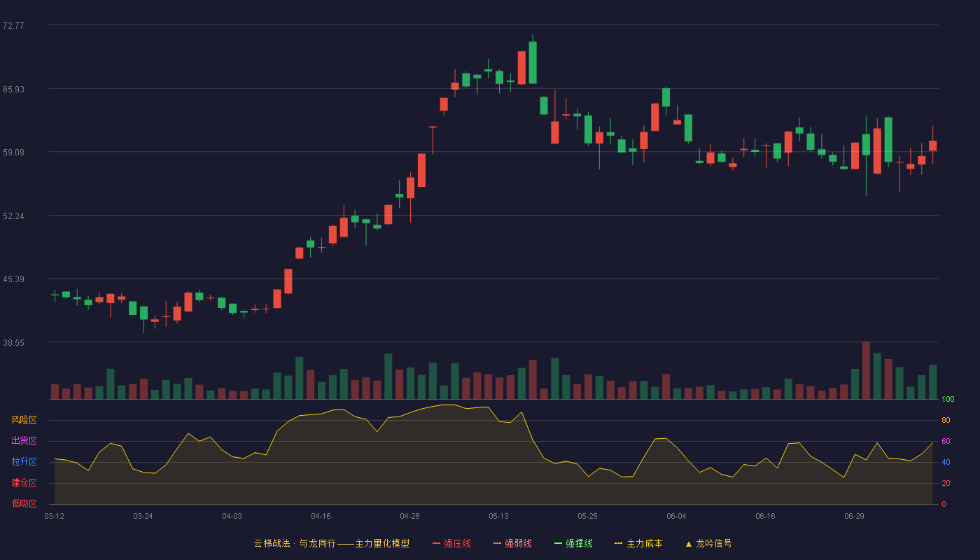
Task: Click the 45.39 price axis label
Action: [13, 279]
